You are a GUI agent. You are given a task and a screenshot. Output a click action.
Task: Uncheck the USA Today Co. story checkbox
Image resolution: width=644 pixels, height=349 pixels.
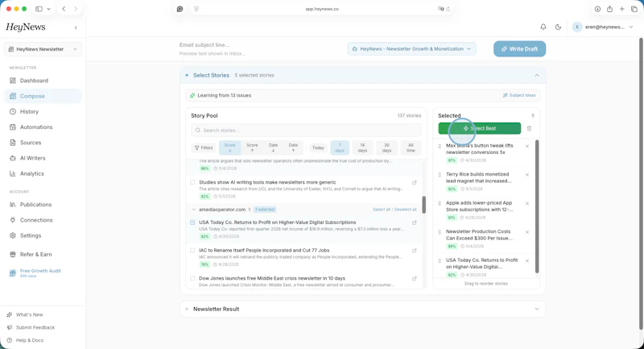192,222
